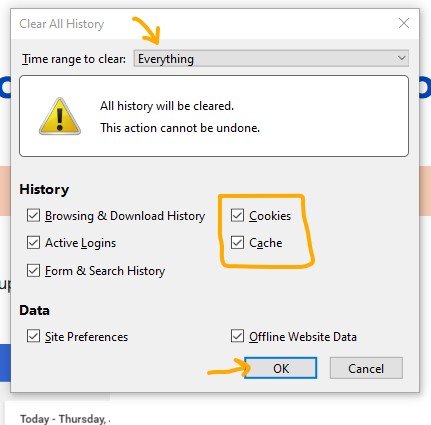Uncheck Offline Website Data checkbox
Screen dimensions: 431x425
click(x=237, y=336)
